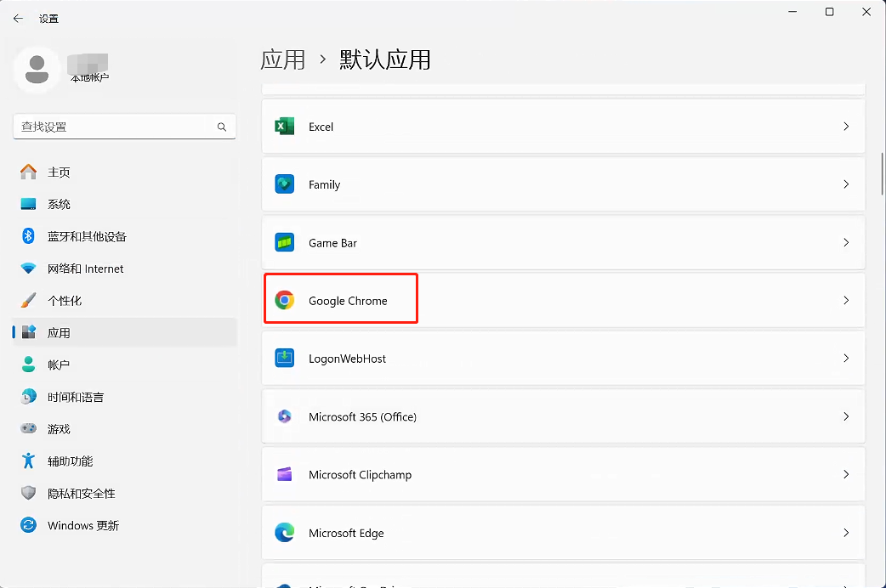
Task: Open Windows 更新 in the sidebar
Action: click(124, 525)
